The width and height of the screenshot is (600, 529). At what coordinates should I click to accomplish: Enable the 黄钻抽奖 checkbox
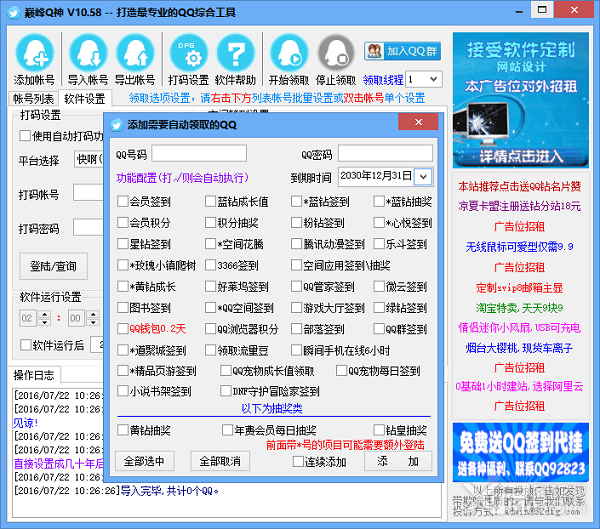tap(122, 430)
